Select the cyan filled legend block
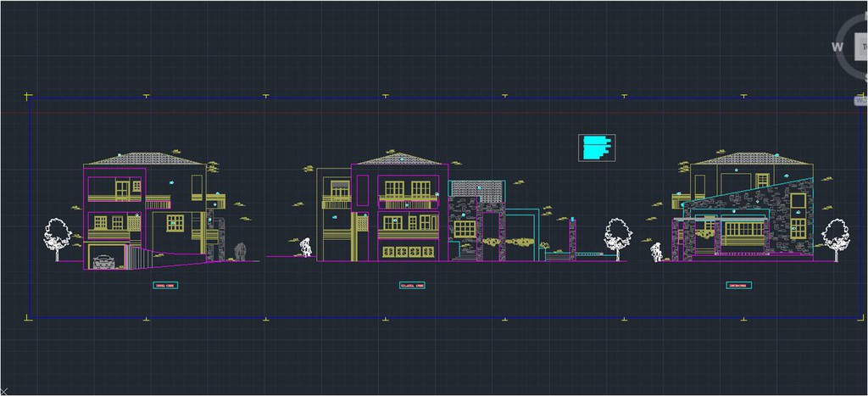Screen dimensions: 868x396 click(597, 148)
